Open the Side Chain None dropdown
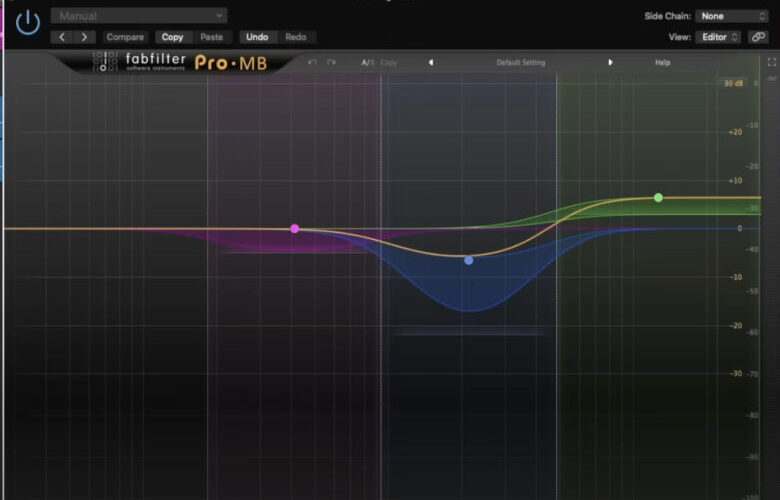The height and width of the screenshot is (500, 780). pyautogui.click(x=732, y=16)
